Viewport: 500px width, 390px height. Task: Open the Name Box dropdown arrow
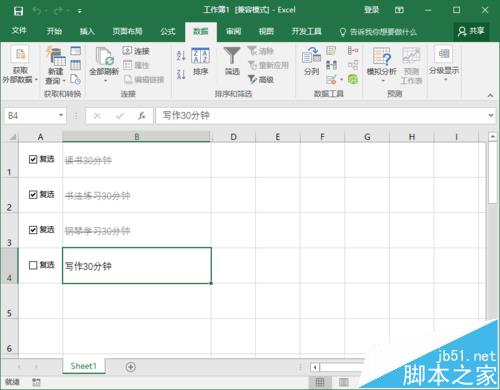[61, 115]
